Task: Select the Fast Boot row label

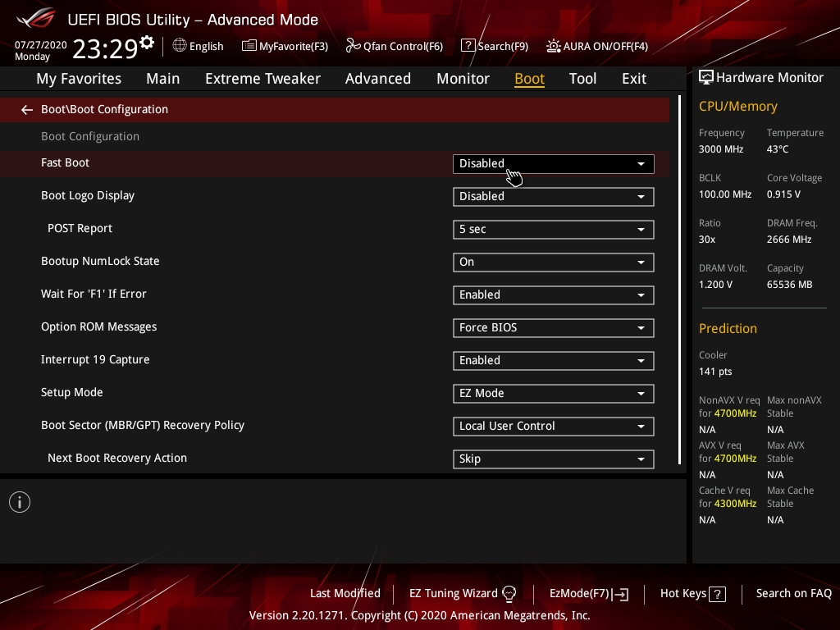Action: coord(65,162)
